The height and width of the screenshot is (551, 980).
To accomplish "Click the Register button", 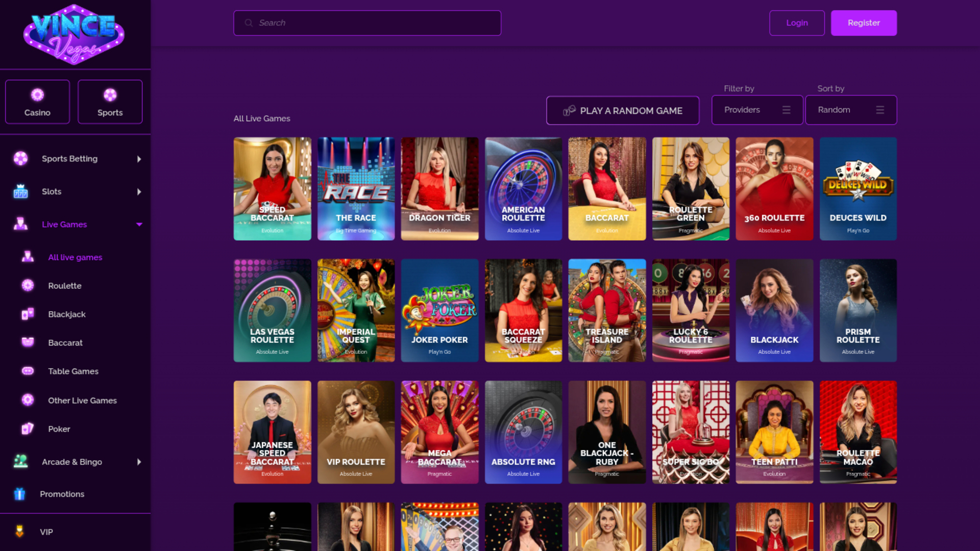I will click(x=864, y=22).
